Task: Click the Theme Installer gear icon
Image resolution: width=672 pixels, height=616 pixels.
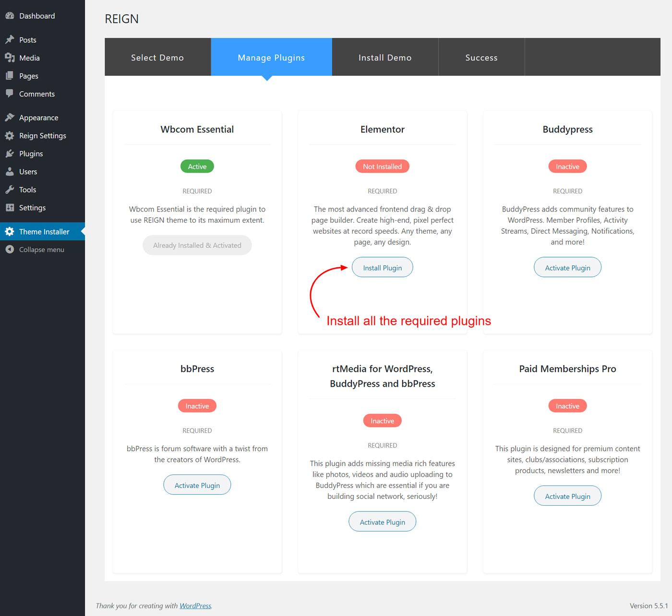Action: click(x=10, y=232)
